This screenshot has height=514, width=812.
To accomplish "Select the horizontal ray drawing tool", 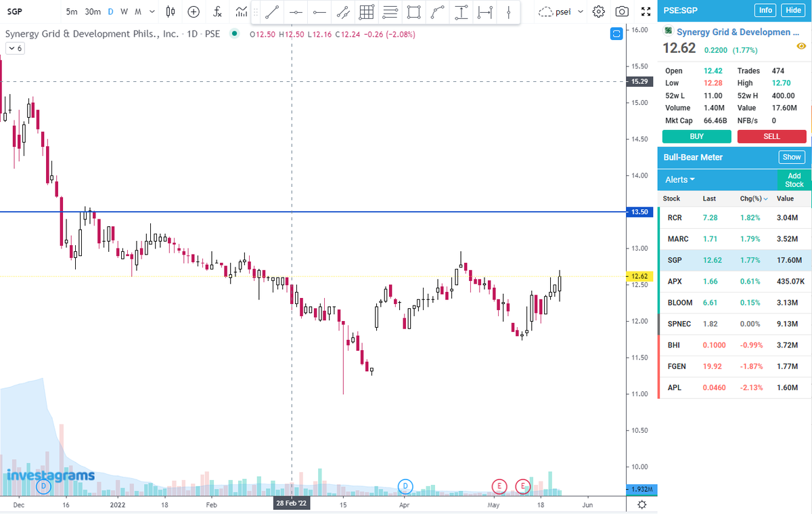I will (x=319, y=12).
